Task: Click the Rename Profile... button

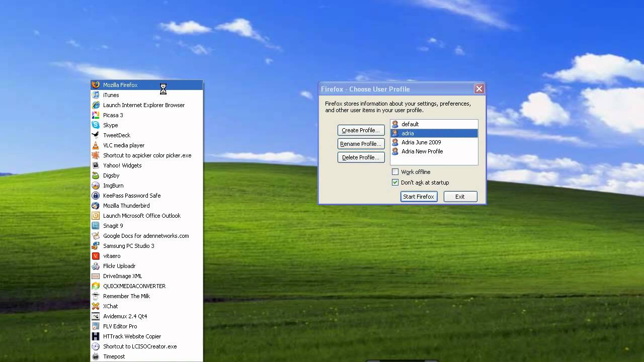Action: (361, 144)
